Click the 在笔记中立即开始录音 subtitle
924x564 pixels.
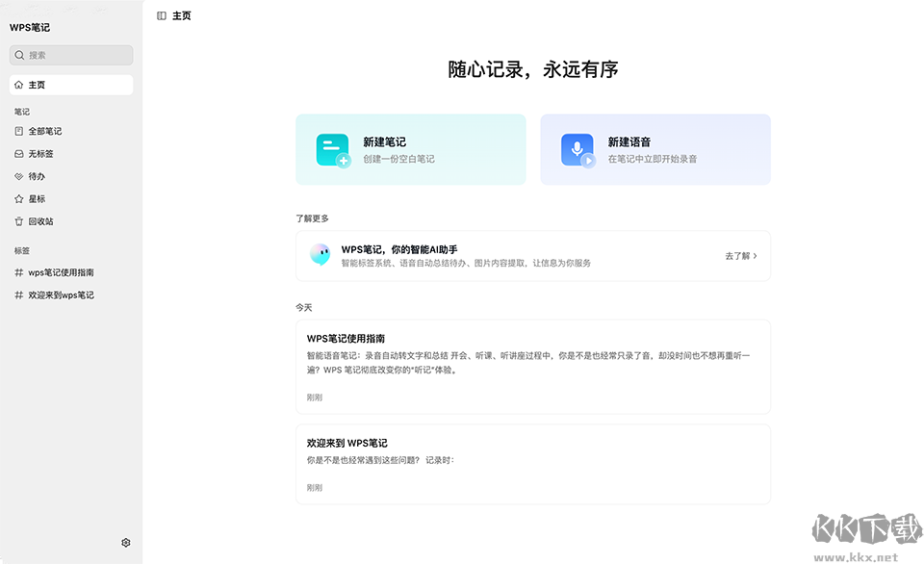(653, 159)
